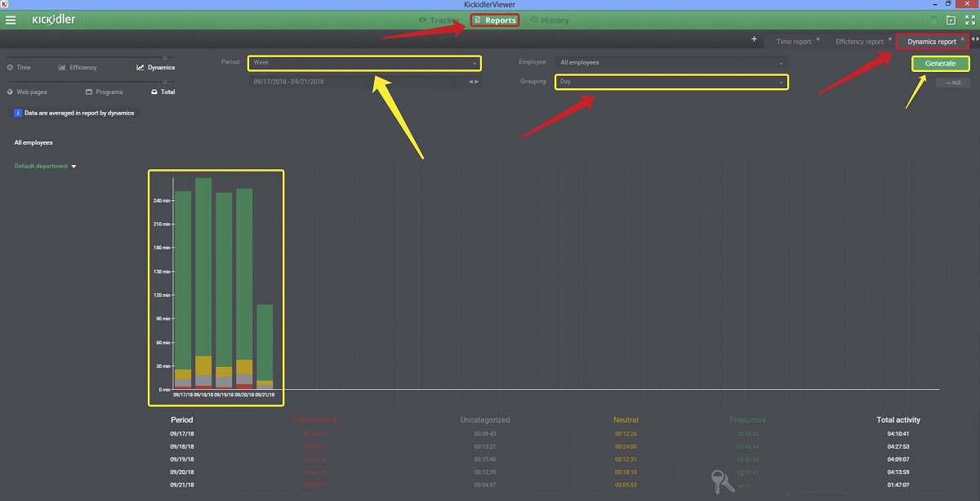The height and width of the screenshot is (501, 980).
Task: Click the Productive column header
Action: click(x=748, y=420)
